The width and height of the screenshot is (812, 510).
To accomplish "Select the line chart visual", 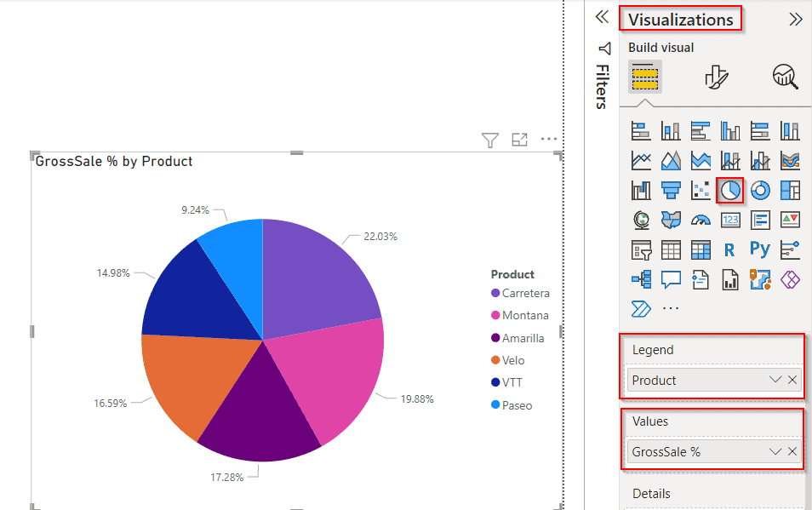I will (x=641, y=161).
